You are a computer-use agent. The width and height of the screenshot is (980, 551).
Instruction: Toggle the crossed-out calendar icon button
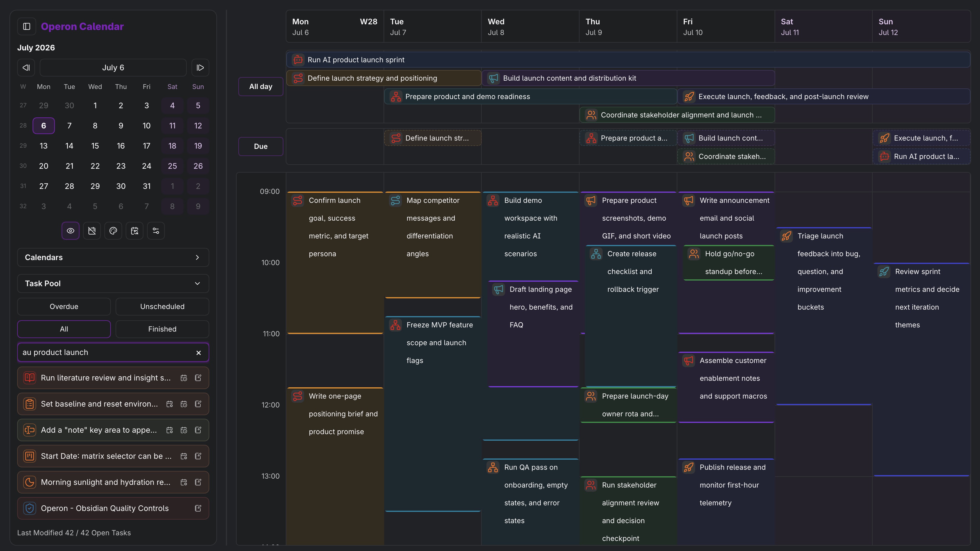tap(92, 231)
